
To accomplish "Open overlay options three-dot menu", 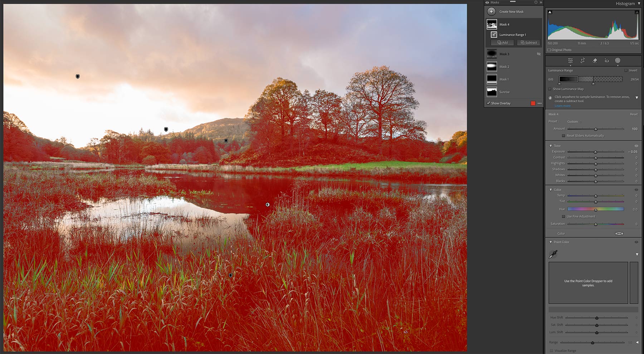I will tap(540, 103).
